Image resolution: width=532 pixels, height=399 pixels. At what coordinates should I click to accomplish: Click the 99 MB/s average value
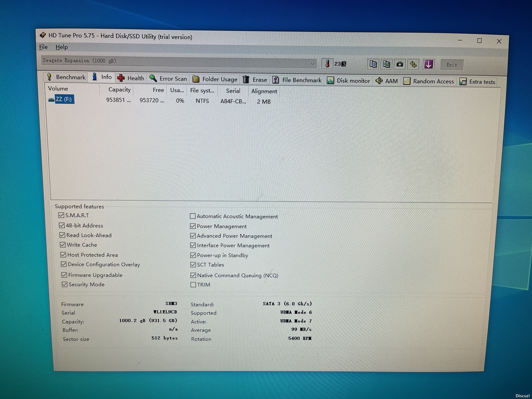click(x=301, y=329)
